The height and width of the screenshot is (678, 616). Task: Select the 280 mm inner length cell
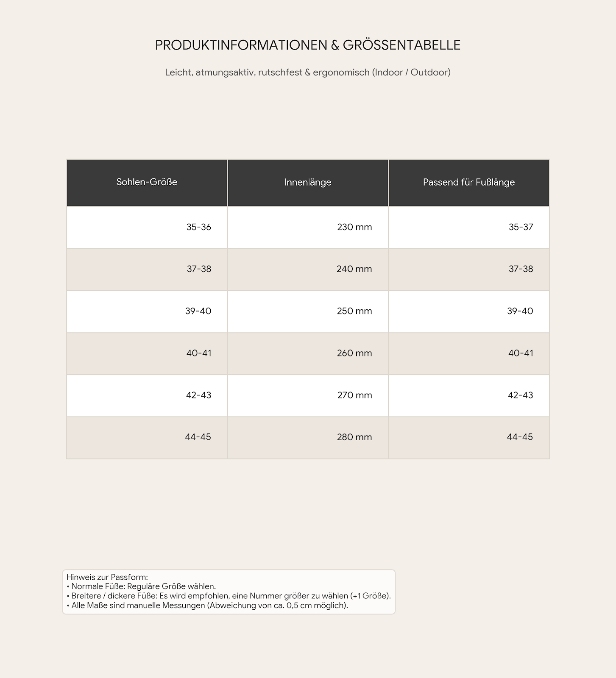[308, 437]
